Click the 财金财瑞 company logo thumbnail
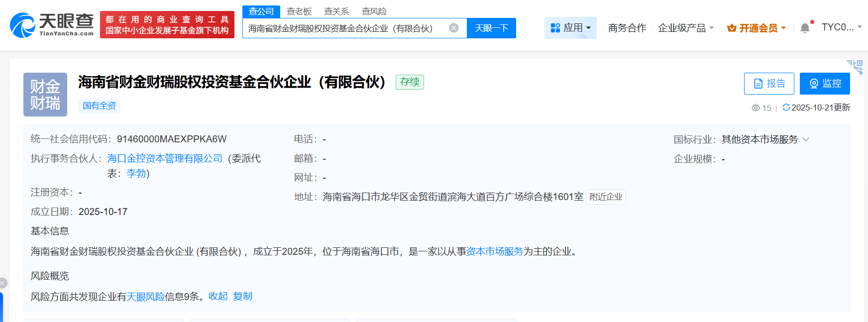 (x=45, y=95)
